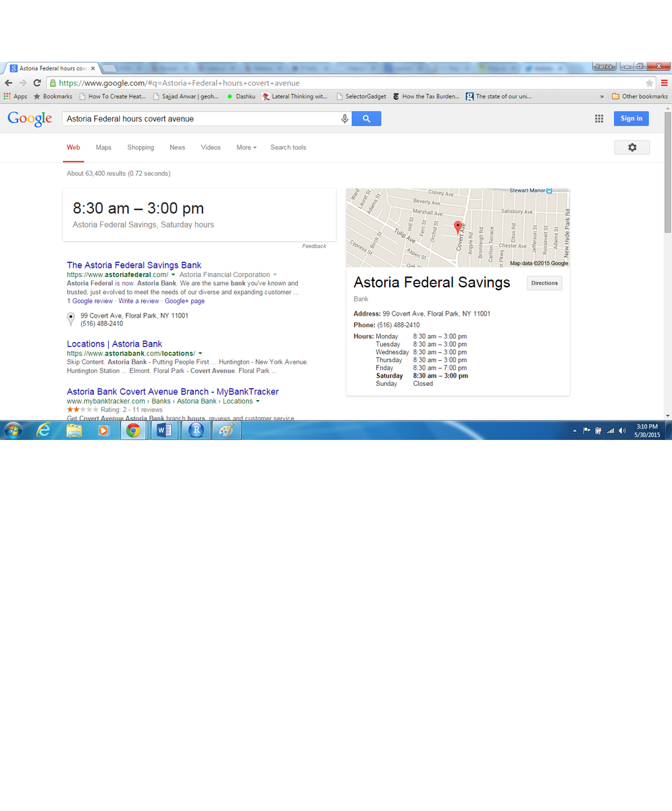672x811 pixels.
Task: Open the Dashku bookmark
Action: pos(241,97)
